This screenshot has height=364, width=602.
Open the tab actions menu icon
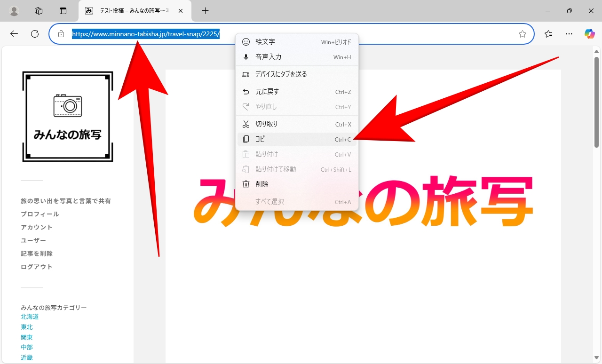coord(63,11)
